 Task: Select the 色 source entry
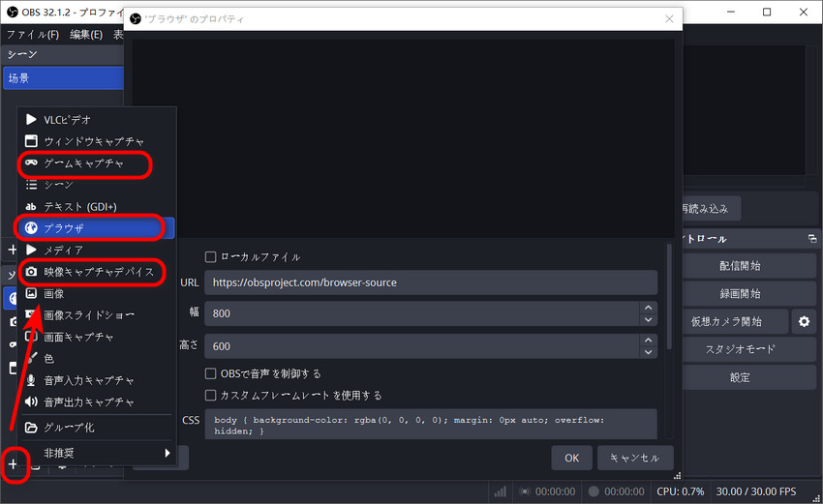click(97, 359)
